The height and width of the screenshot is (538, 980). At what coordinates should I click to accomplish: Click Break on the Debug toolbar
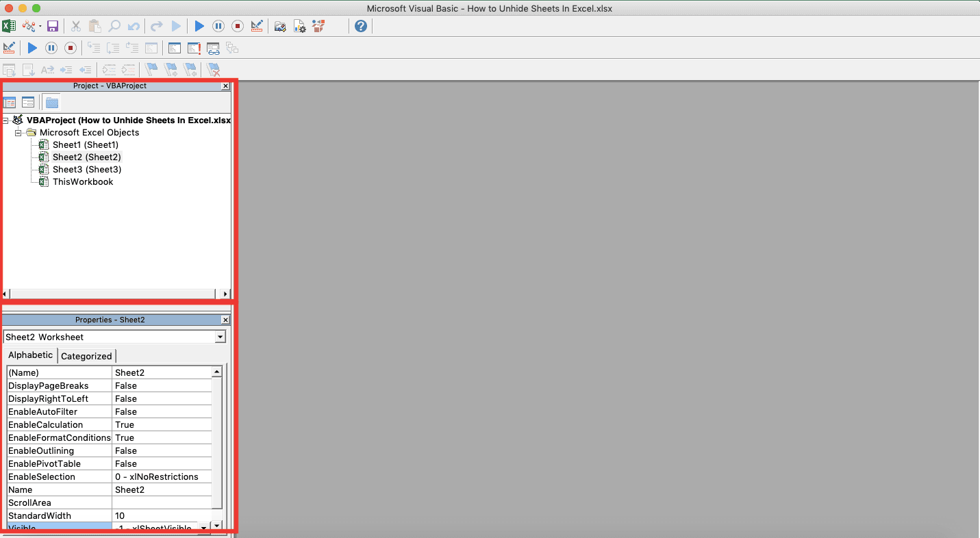(51, 48)
